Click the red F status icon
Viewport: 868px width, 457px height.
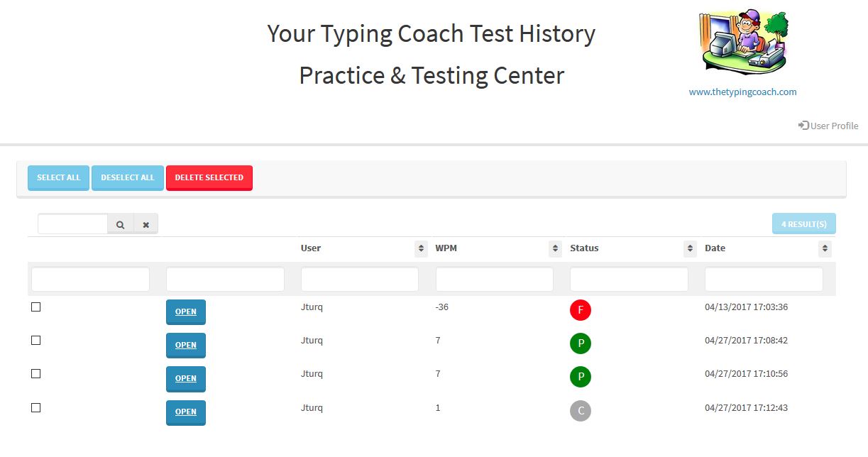580,310
